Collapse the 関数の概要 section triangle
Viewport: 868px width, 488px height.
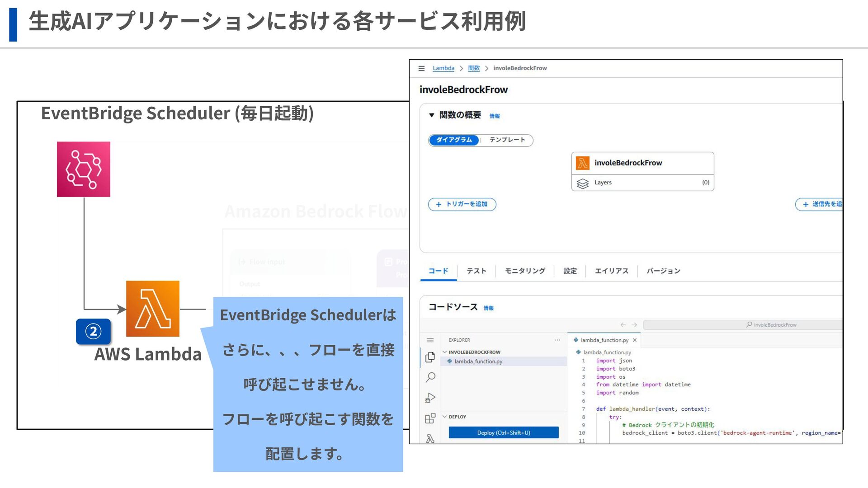pyautogui.click(x=432, y=115)
